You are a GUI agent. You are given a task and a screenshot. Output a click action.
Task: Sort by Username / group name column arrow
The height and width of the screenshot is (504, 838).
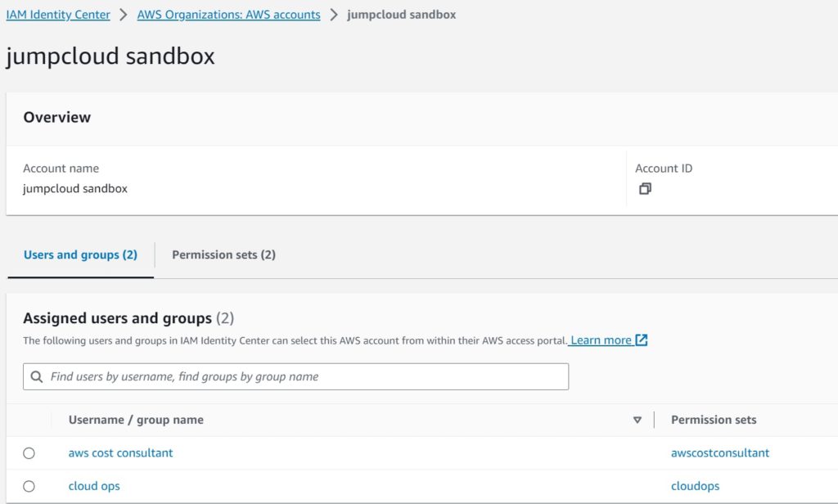click(637, 420)
